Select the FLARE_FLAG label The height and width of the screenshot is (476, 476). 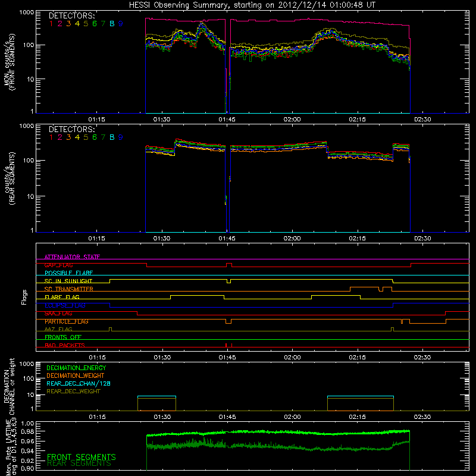(x=62, y=297)
